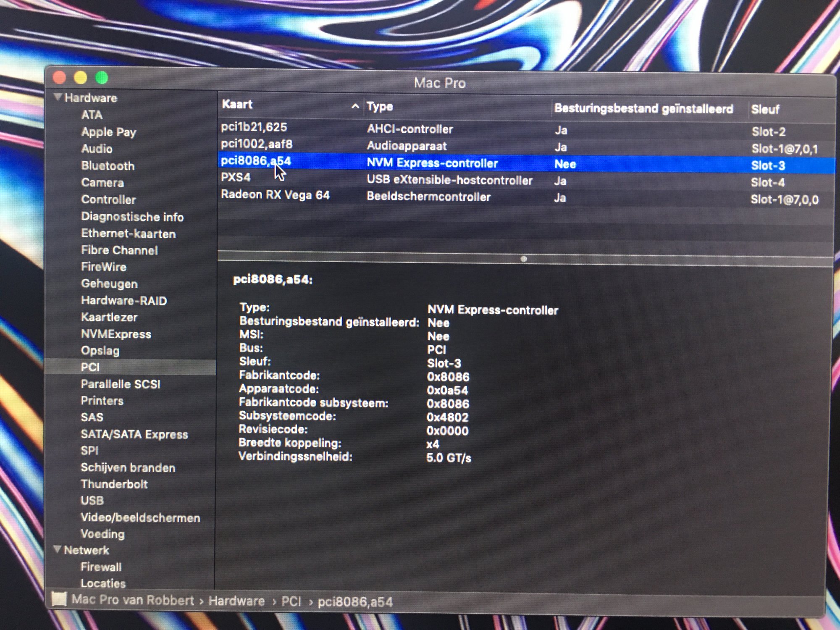Click Hardware in the path bar
Screen dimensions: 840x630
236,601
